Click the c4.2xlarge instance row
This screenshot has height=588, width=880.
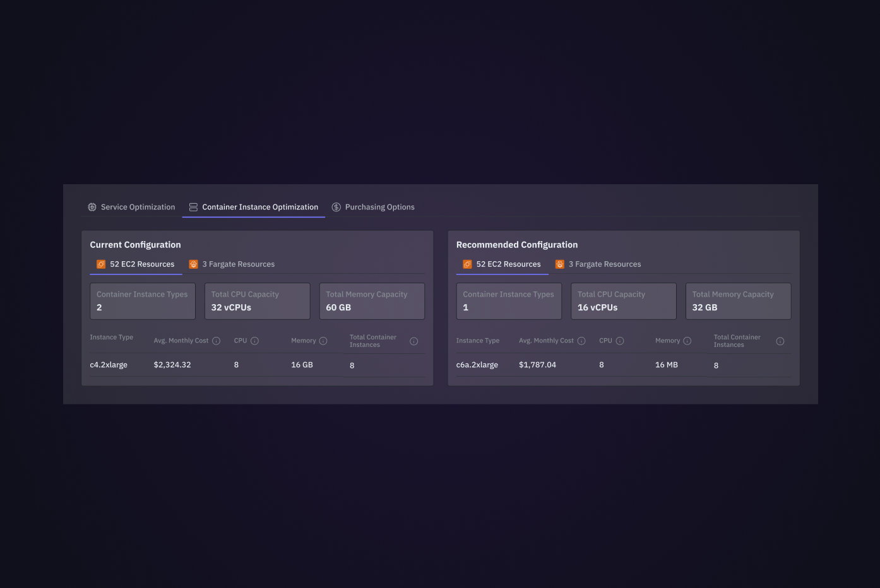[x=257, y=365]
